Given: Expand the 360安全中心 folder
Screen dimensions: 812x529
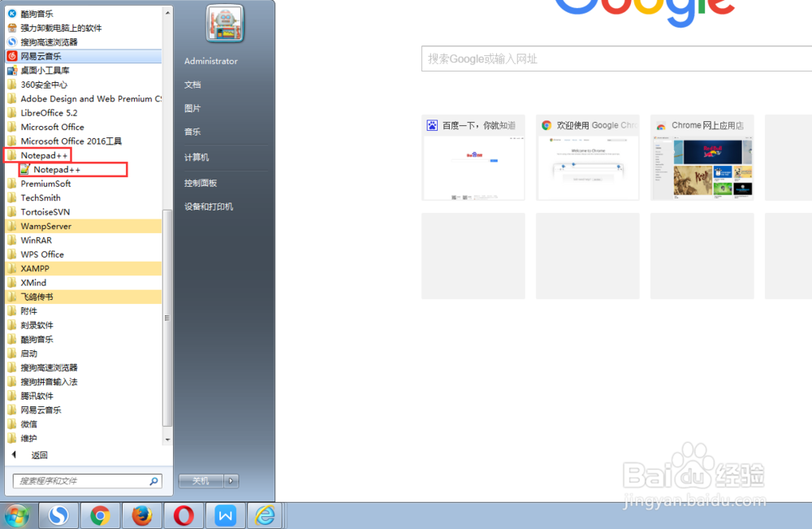Looking at the screenshot, I should (x=83, y=85).
